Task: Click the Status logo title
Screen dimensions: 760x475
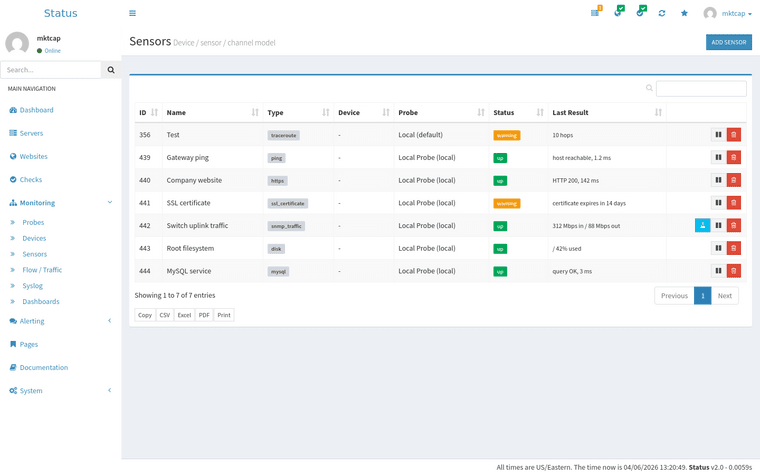Action: pyautogui.click(x=61, y=13)
